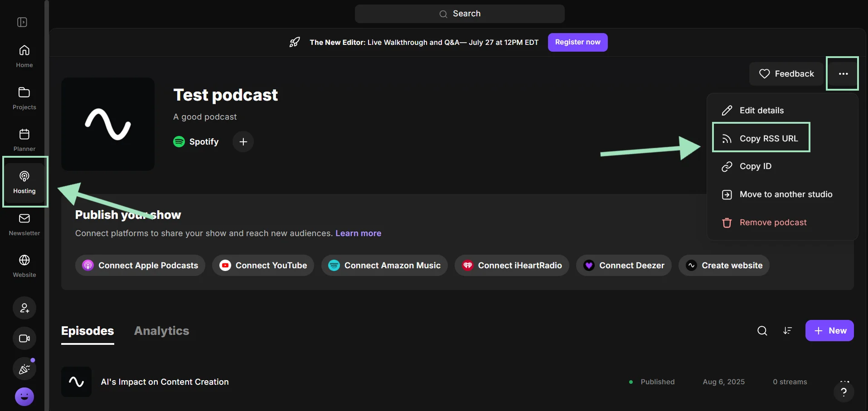Open the three-dots podcast options menu
The image size is (868, 411).
point(843,74)
